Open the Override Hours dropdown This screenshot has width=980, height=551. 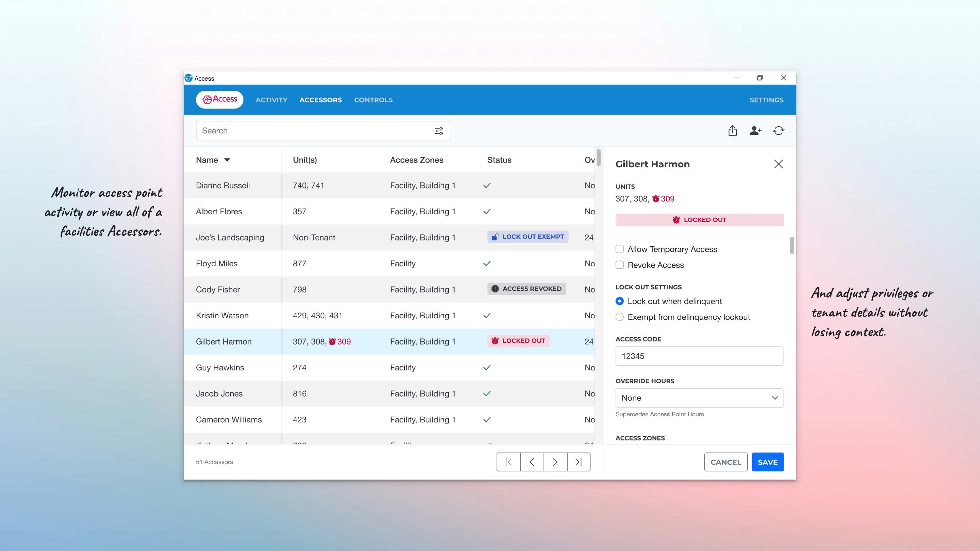(699, 398)
